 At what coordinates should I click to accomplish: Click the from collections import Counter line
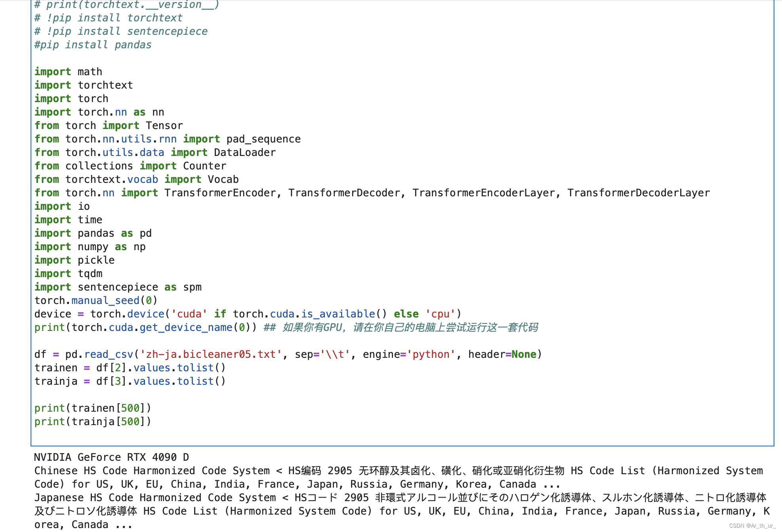coord(130,165)
